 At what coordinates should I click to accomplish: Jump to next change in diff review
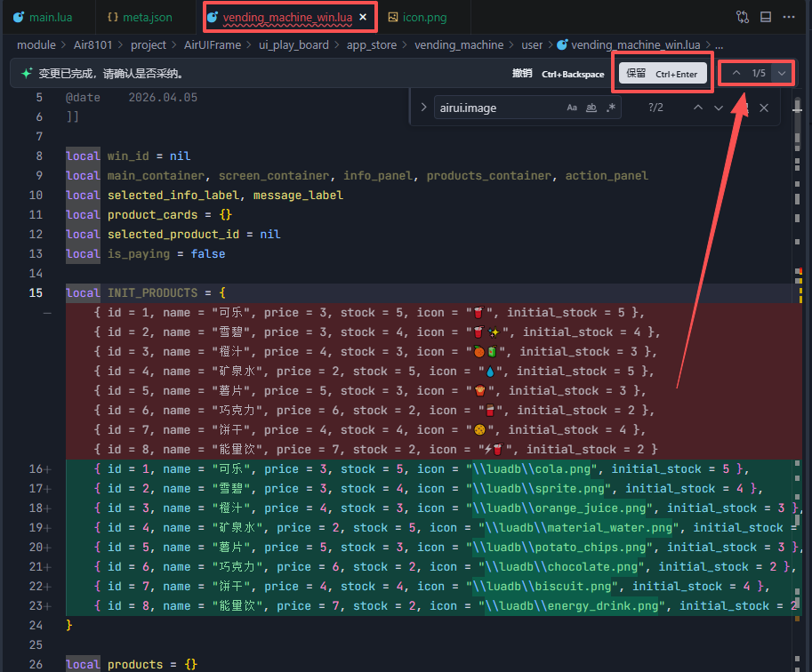[x=782, y=73]
